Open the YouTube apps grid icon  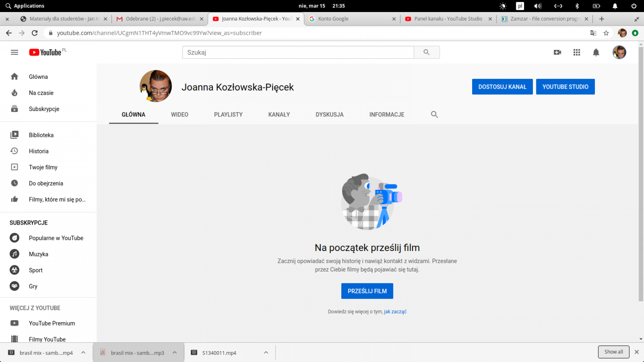point(577,52)
